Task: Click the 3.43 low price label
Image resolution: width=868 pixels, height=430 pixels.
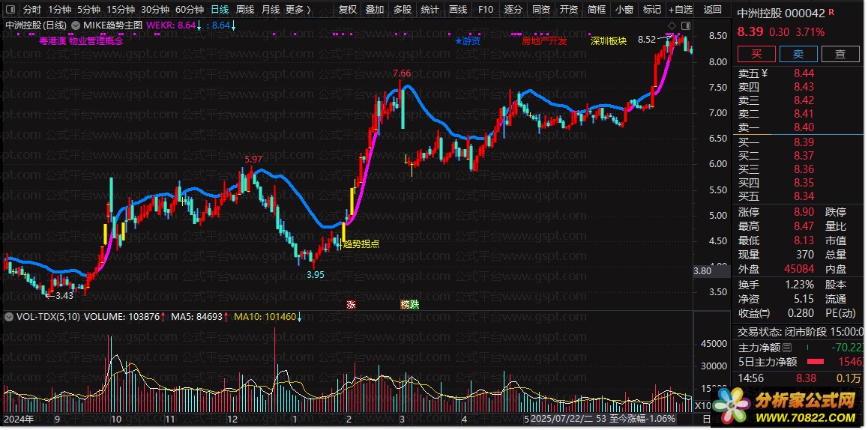Action: pos(64,295)
